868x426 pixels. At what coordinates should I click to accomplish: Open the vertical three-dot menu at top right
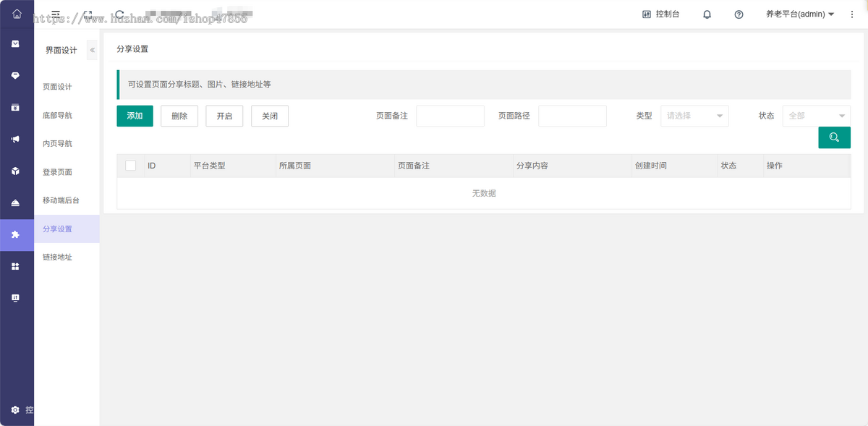(851, 14)
